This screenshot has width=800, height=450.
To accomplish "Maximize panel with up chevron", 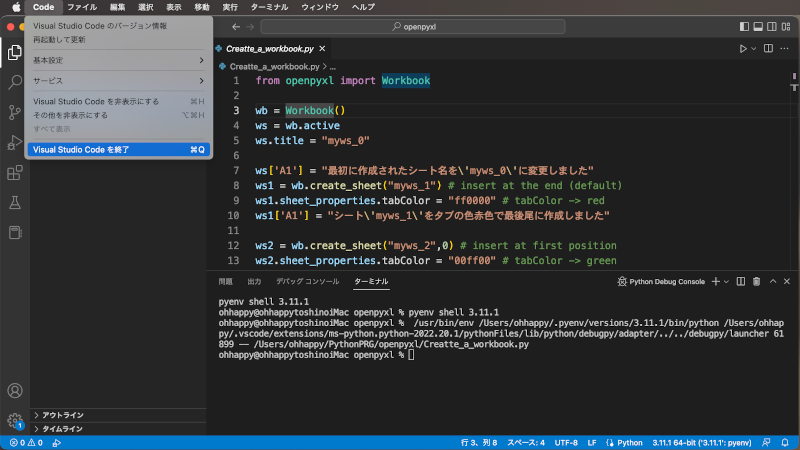I will pos(773,282).
